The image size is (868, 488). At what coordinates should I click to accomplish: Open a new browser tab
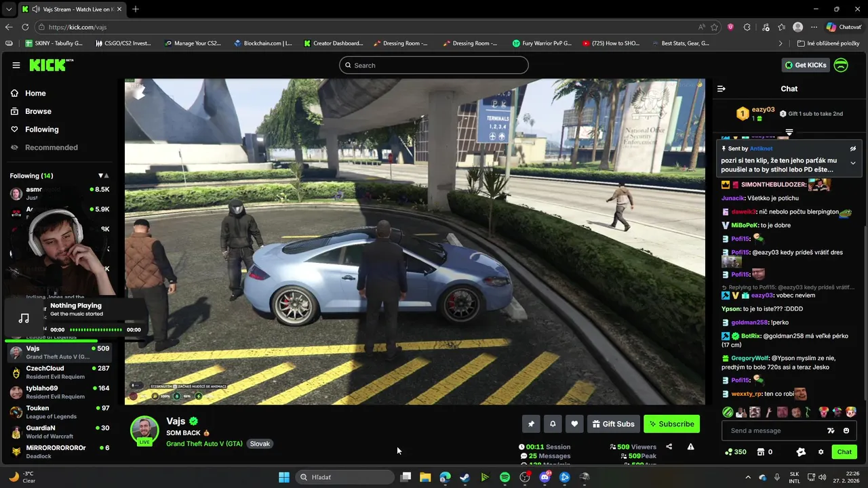[x=136, y=9]
